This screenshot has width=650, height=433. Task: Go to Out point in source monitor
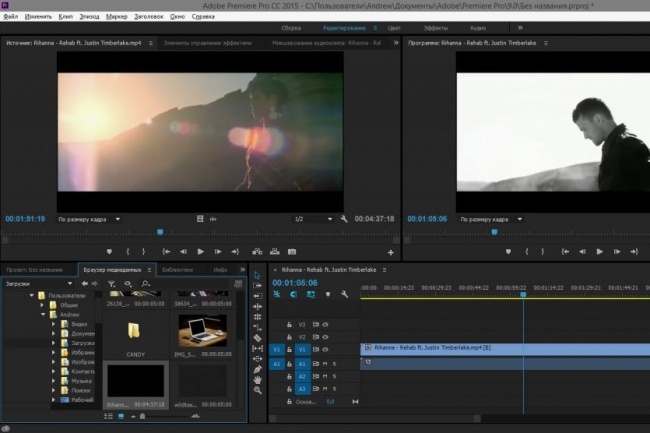pos(235,252)
